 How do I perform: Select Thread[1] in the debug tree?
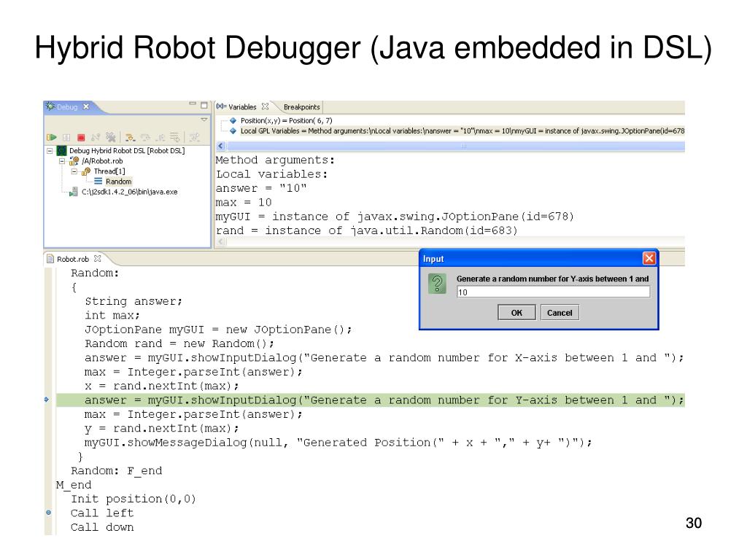(x=109, y=171)
